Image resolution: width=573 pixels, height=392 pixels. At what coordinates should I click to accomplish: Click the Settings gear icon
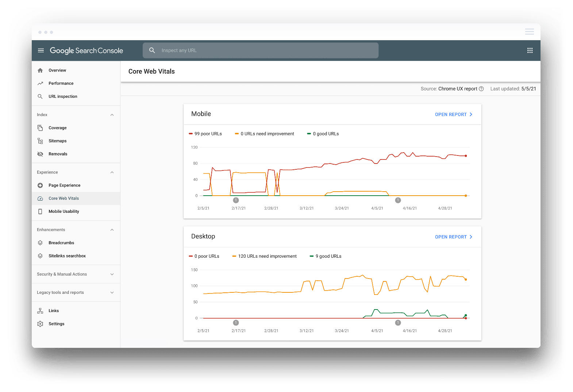click(40, 324)
